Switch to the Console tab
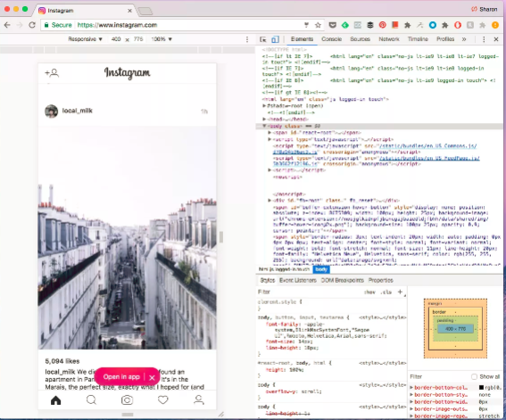The height and width of the screenshot is (420, 506). point(331,39)
